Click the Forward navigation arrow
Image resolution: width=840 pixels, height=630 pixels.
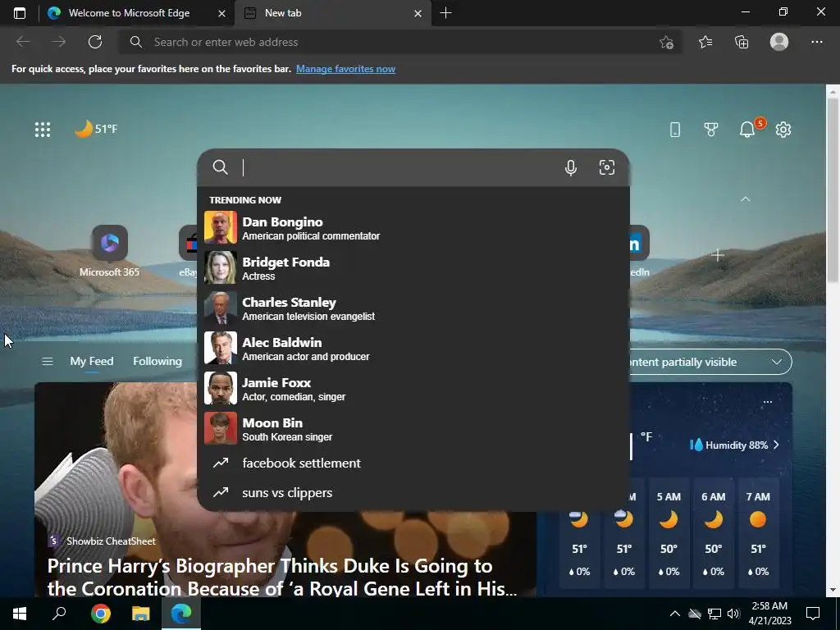pyautogui.click(x=59, y=42)
